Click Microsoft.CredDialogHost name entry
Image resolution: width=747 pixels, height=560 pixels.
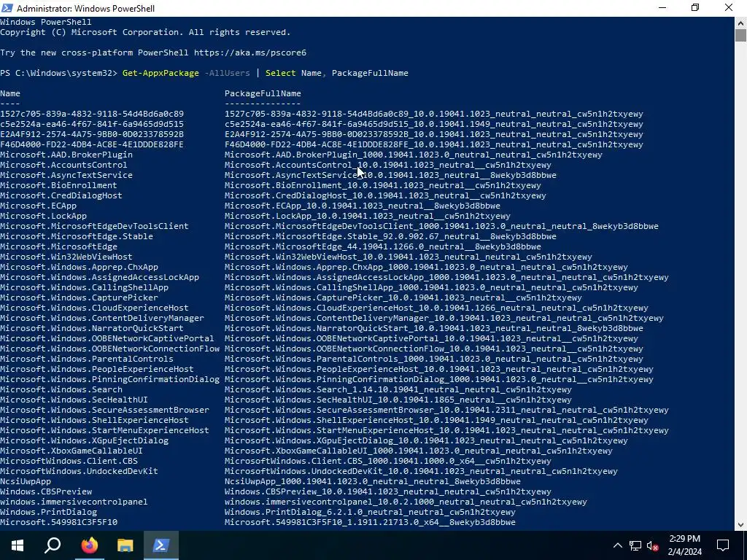pos(61,195)
